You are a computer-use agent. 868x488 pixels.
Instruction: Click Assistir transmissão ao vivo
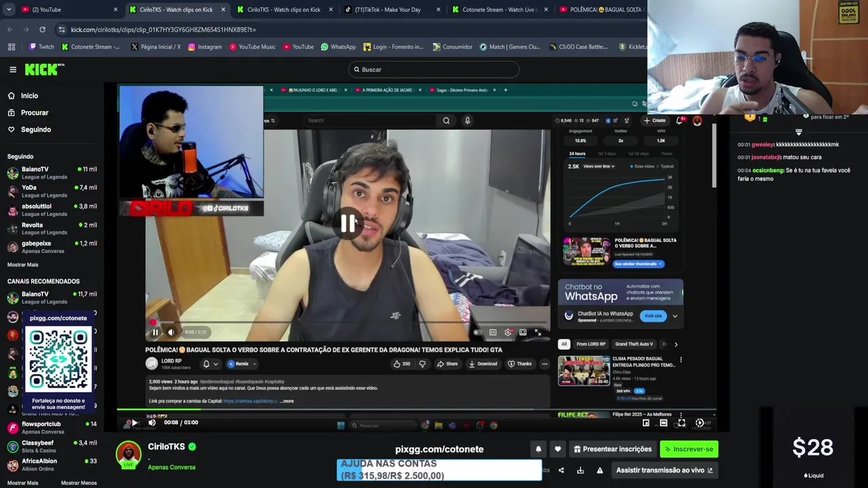665,470
